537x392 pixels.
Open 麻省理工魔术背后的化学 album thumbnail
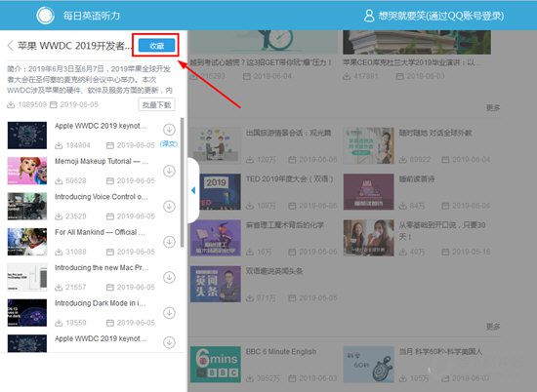click(216, 238)
